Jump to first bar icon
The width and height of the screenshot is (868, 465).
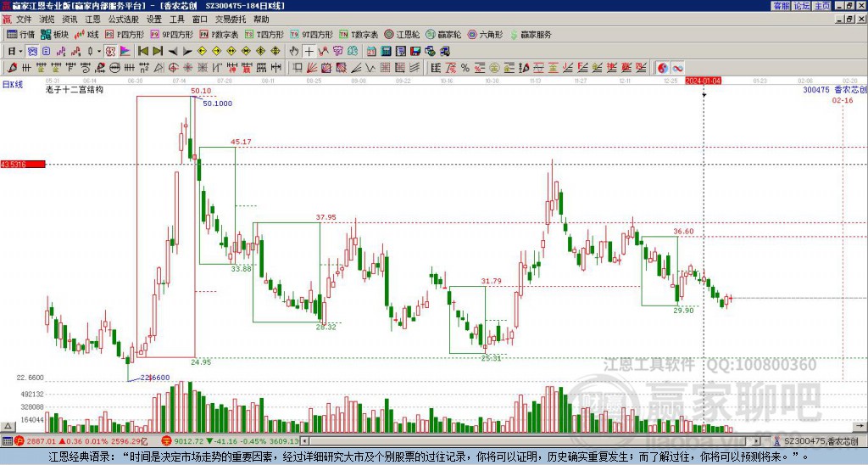[x=142, y=52]
